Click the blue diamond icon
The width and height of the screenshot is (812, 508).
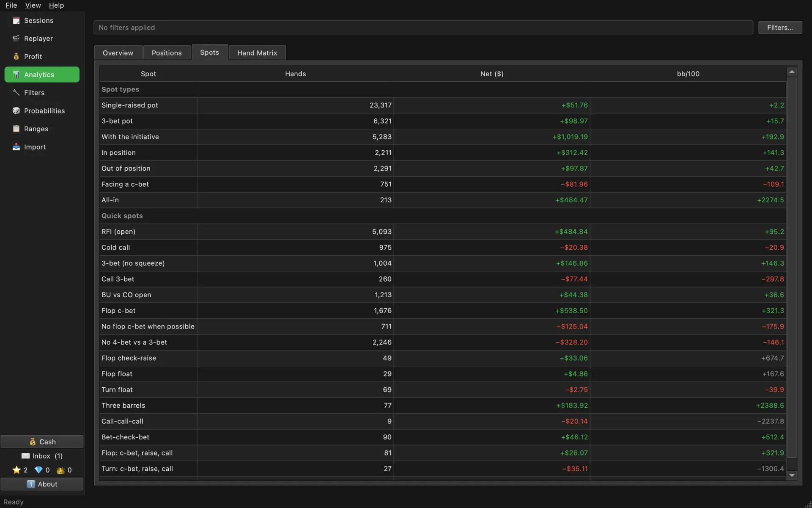click(x=38, y=470)
